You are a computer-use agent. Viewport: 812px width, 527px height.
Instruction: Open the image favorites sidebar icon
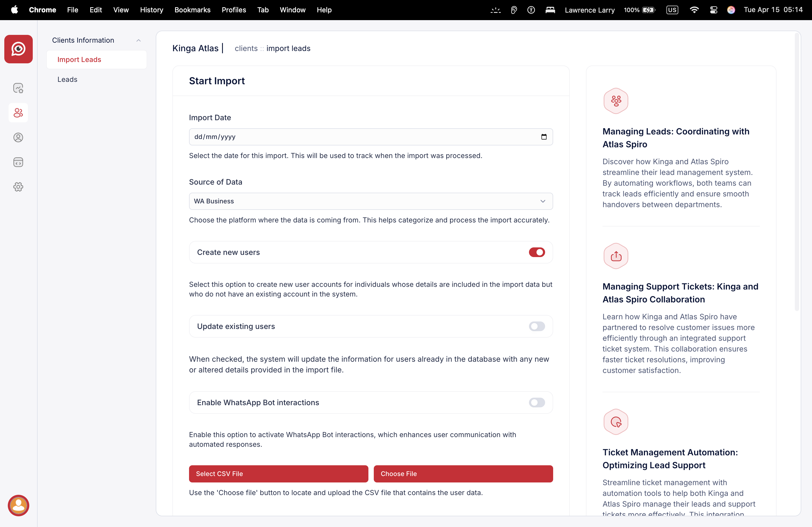click(x=19, y=88)
